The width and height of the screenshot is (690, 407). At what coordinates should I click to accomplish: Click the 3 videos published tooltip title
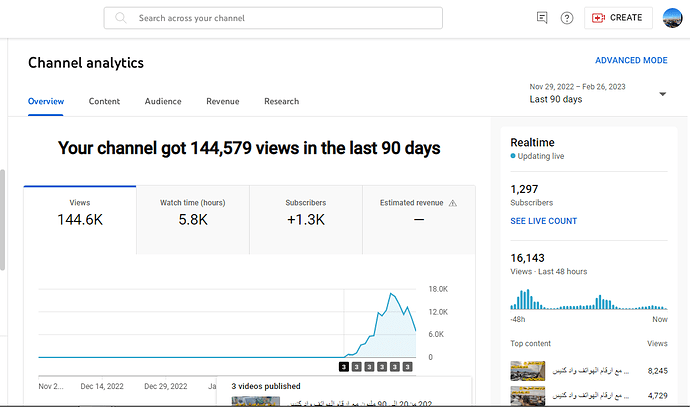click(266, 386)
